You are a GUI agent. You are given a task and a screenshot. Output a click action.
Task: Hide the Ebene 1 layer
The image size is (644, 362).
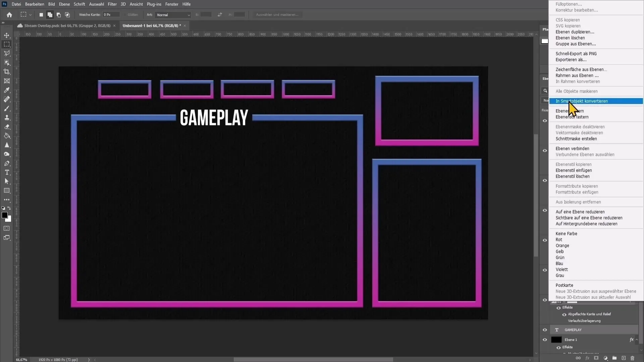[545, 340]
